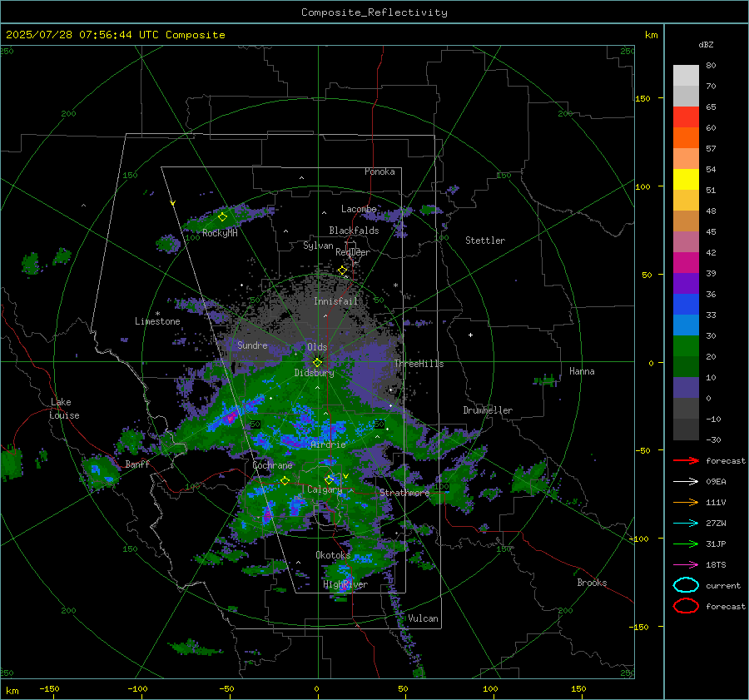Click the Cochrane city label

272,465
